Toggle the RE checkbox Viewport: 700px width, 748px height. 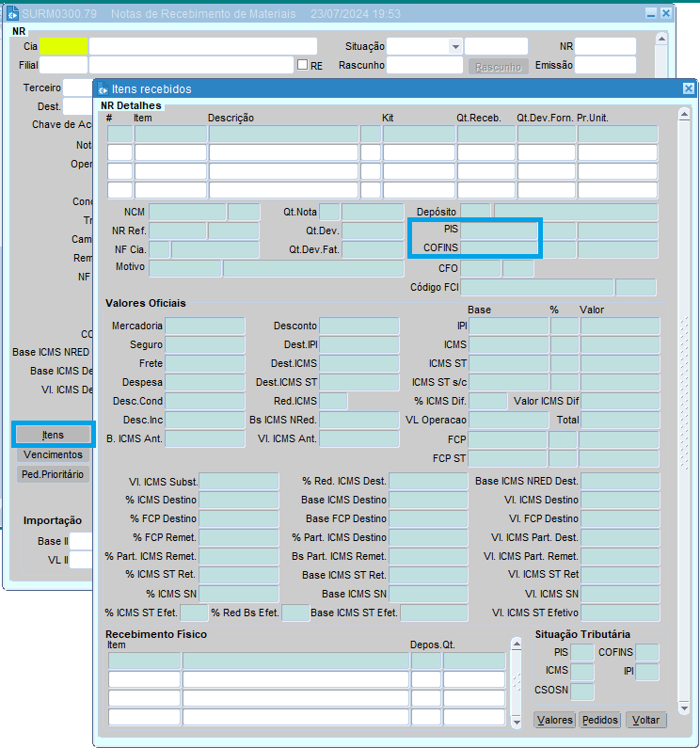[x=302, y=65]
